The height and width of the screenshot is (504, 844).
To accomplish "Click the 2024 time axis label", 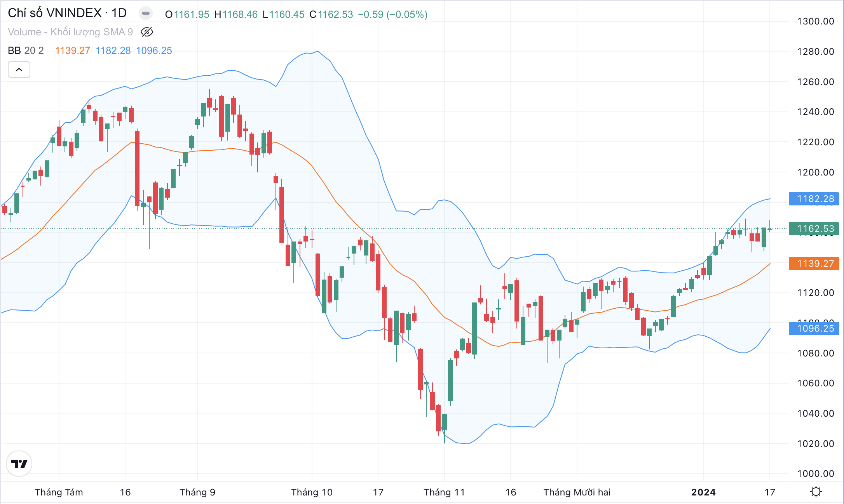I will coord(704,492).
